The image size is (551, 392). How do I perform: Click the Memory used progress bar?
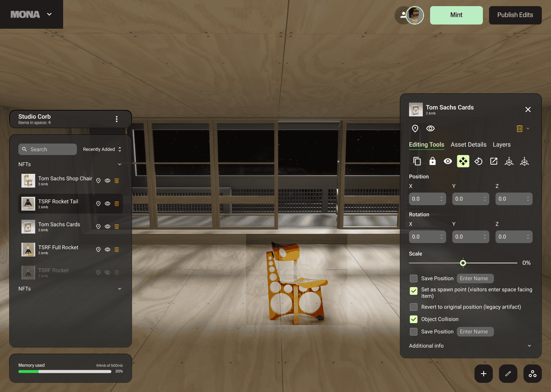[x=65, y=371]
